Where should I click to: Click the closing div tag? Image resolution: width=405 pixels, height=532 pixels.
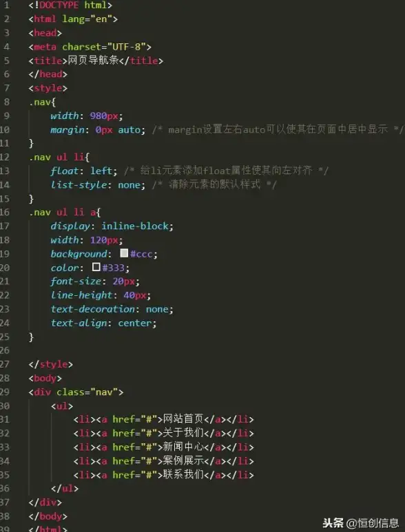point(45,502)
